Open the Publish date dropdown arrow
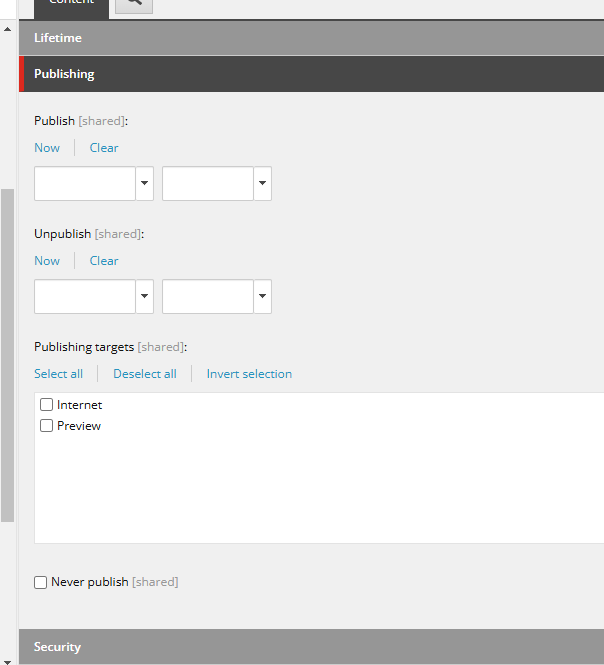Image resolution: width=604 pixels, height=665 pixels. pyautogui.click(x=145, y=183)
